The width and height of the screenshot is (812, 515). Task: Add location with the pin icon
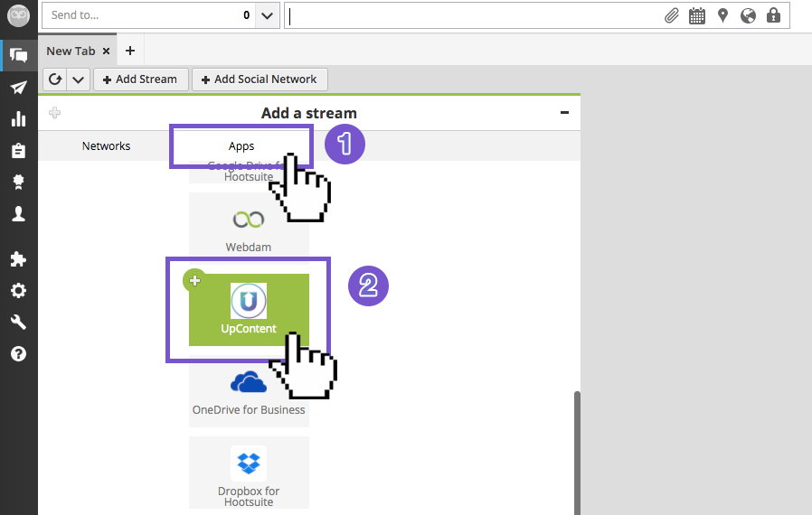pyautogui.click(x=722, y=15)
